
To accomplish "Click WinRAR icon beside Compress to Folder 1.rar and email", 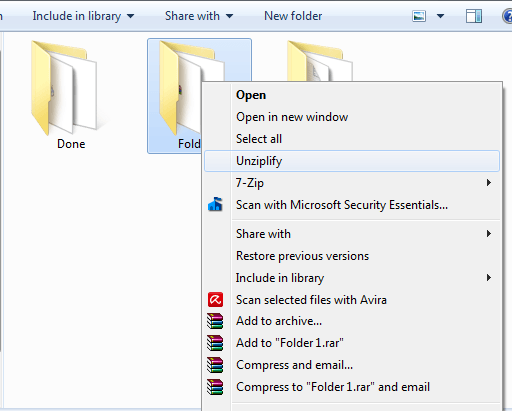I will 215,387.
